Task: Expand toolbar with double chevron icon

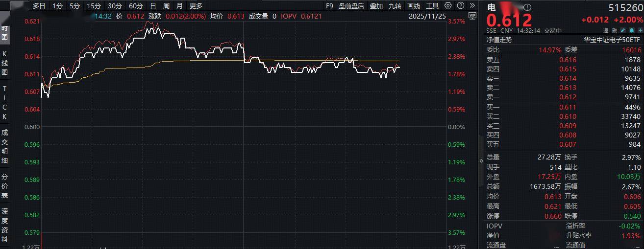Action: click(x=471, y=6)
